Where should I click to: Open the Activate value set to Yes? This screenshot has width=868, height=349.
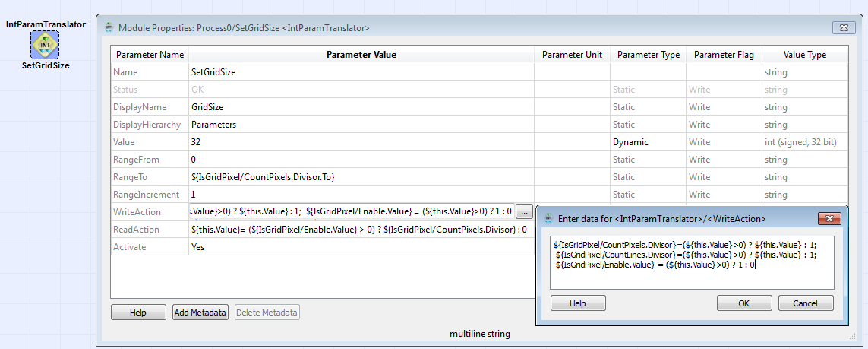[x=361, y=247]
